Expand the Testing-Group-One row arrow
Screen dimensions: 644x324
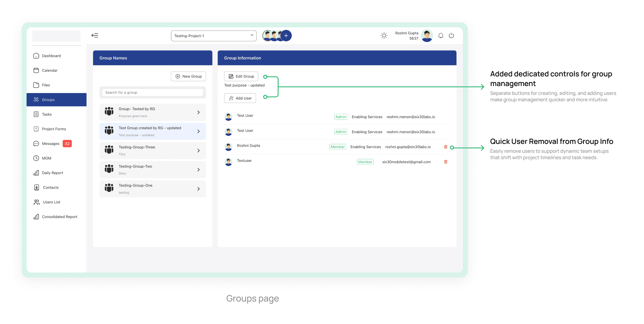pyautogui.click(x=198, y=189)
